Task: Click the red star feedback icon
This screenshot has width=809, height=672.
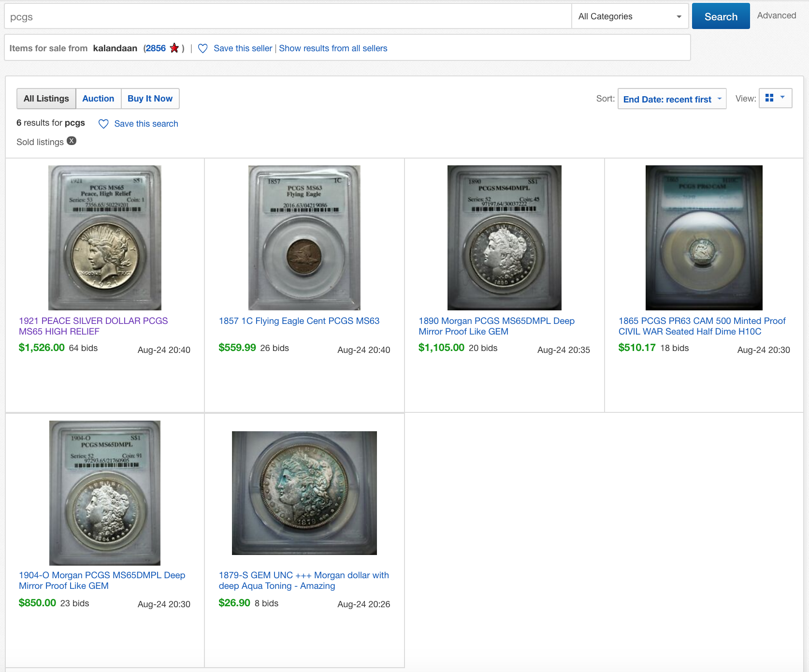Action: (x=174, y=48)
